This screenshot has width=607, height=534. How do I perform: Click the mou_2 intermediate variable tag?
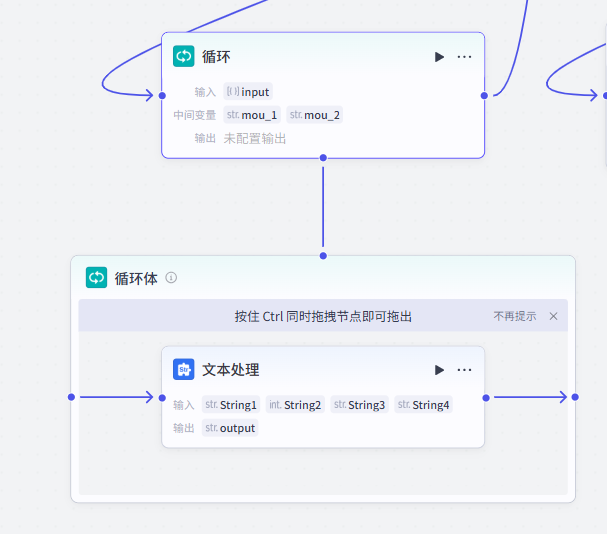pos(315,115)
